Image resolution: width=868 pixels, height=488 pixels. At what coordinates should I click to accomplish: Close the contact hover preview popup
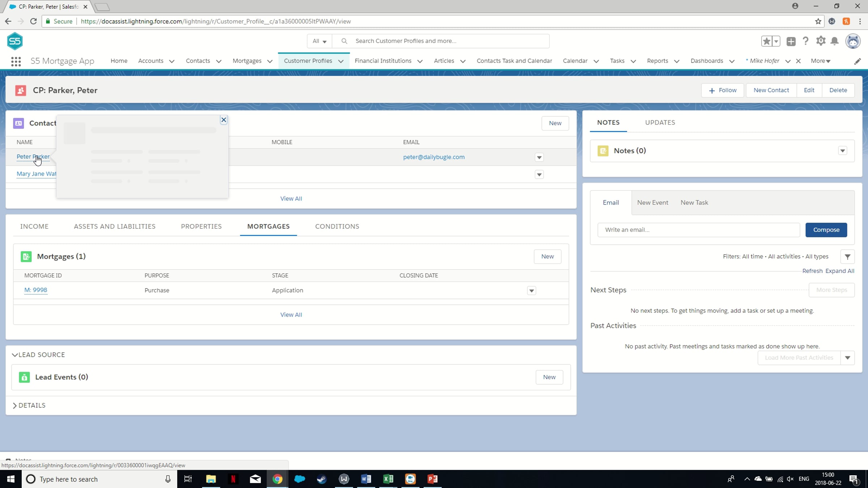pyautogui.click(x=224, y=120)
